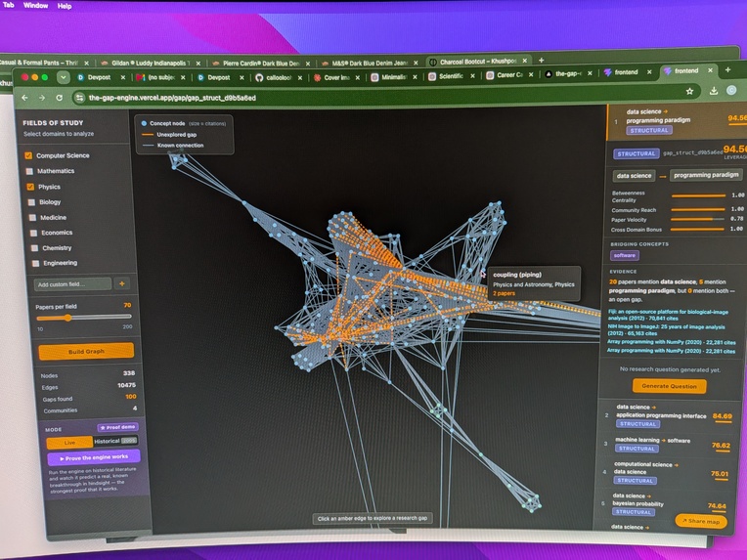Click the Betweenness Centrality score bar
This screenshot has width=747, height=560.
click(x=698, y=195)
